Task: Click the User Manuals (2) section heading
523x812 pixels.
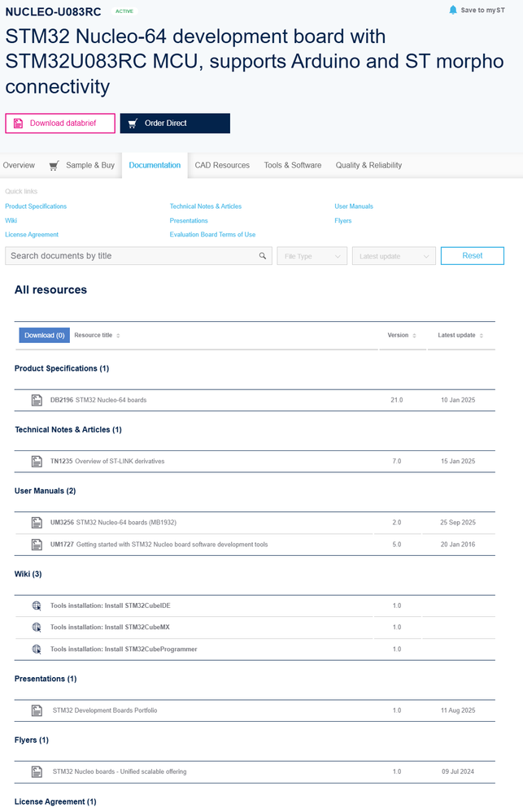Action: click(x=45, y=491)
